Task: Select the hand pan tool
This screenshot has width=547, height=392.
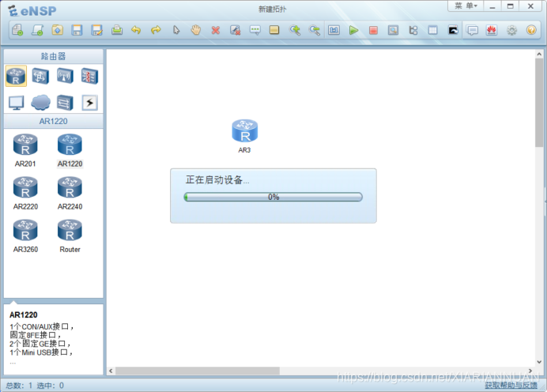Action: click(196, 30)
